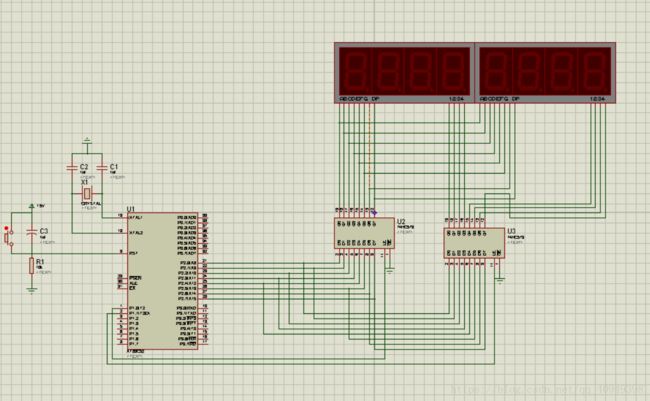Screen dimensions: 650x401
Task: Click the U1 reference label
Action: point(131,209)
